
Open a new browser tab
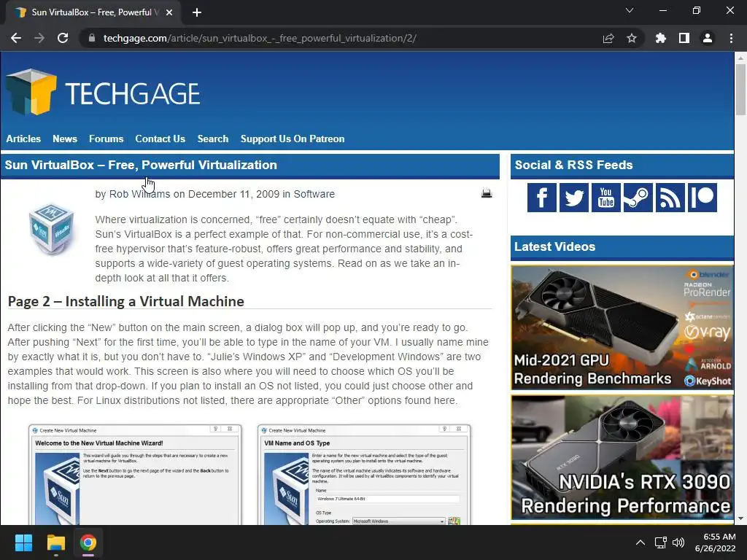(x=197, y=12)
